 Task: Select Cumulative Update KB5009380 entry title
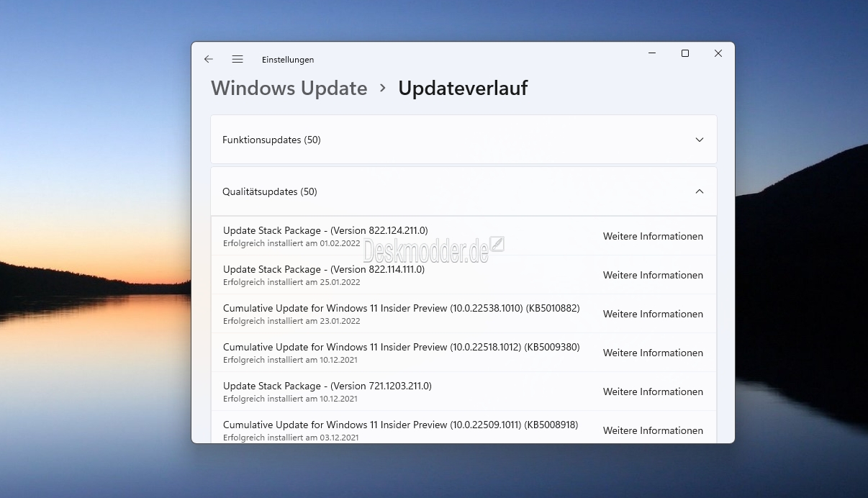[x=402, y=347]
